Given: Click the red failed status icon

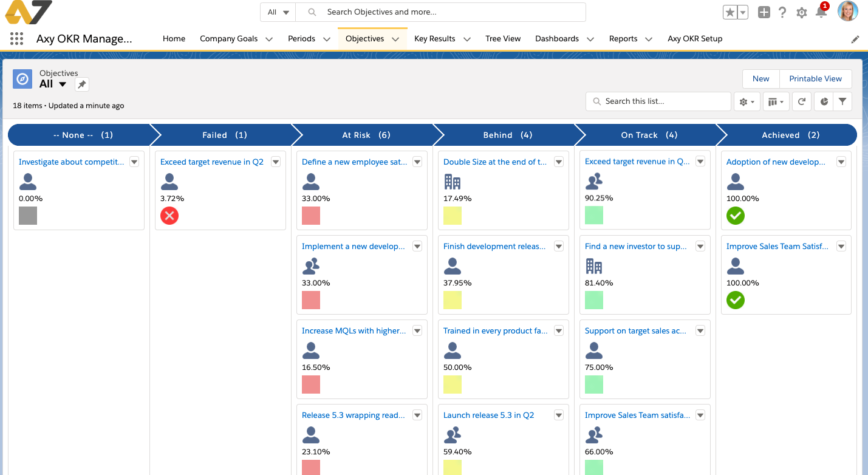Looking at the screenshot, I should click(169, 216).
